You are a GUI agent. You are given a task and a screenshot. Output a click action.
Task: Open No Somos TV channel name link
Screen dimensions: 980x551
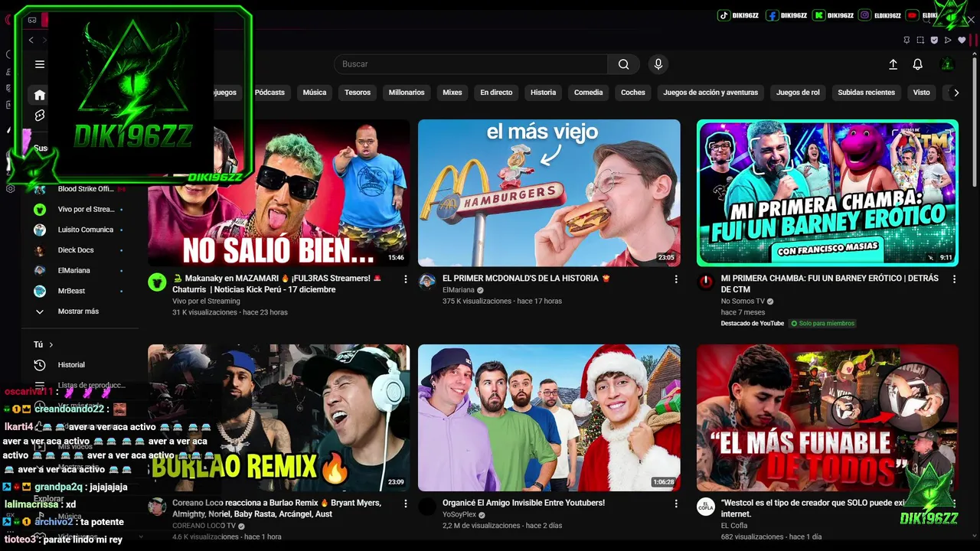(x=743, y=301)
